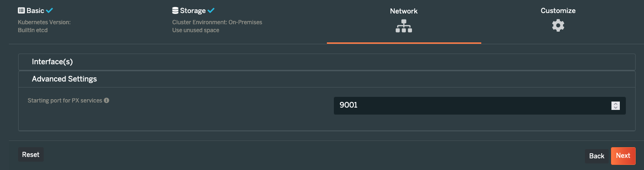Select the Network tab label
This screenshot has width=644, height=170.
[x=404, y=11]
